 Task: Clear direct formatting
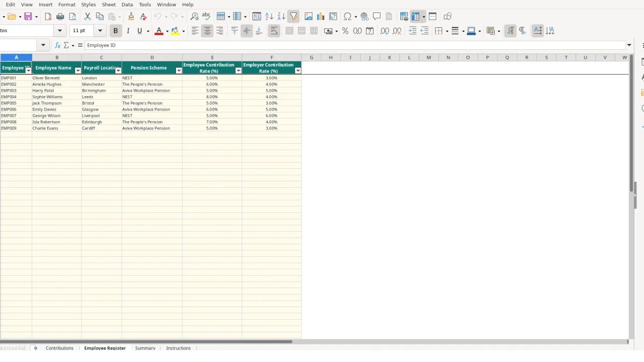[x=143, y=17]
